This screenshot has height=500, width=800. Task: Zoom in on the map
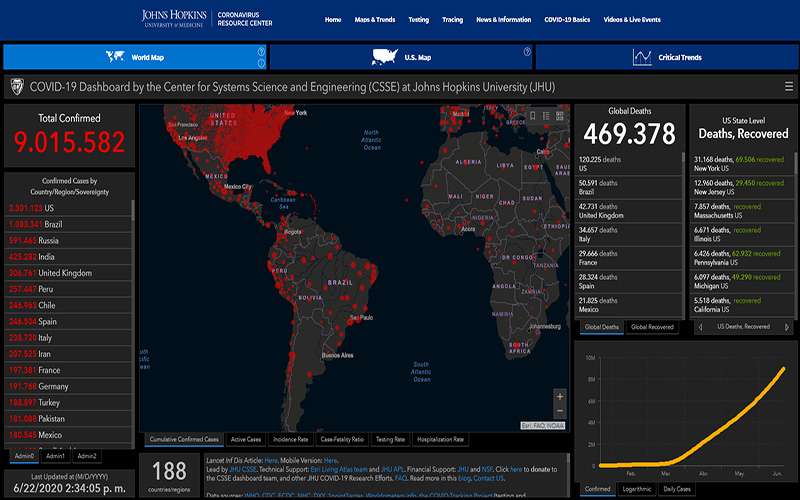[x=559, y=396]
